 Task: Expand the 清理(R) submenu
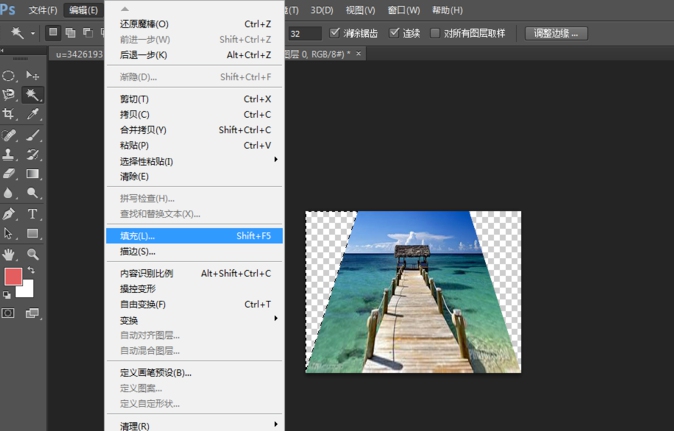click(276, 424)
